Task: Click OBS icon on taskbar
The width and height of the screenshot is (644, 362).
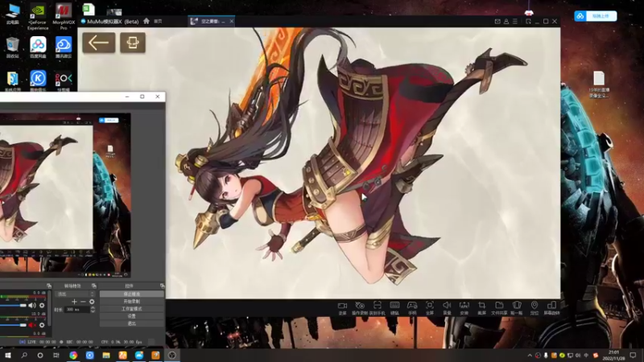Action: (171, 355)
